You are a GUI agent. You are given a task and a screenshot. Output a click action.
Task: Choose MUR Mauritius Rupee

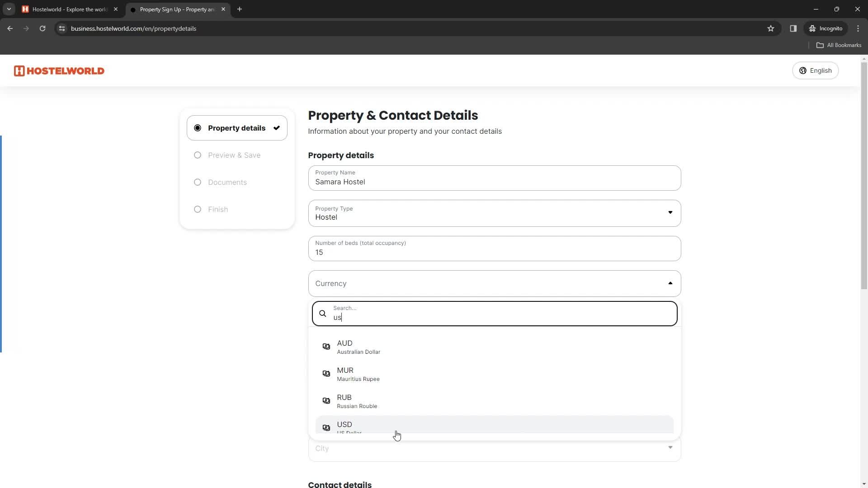tap(495, 374)
